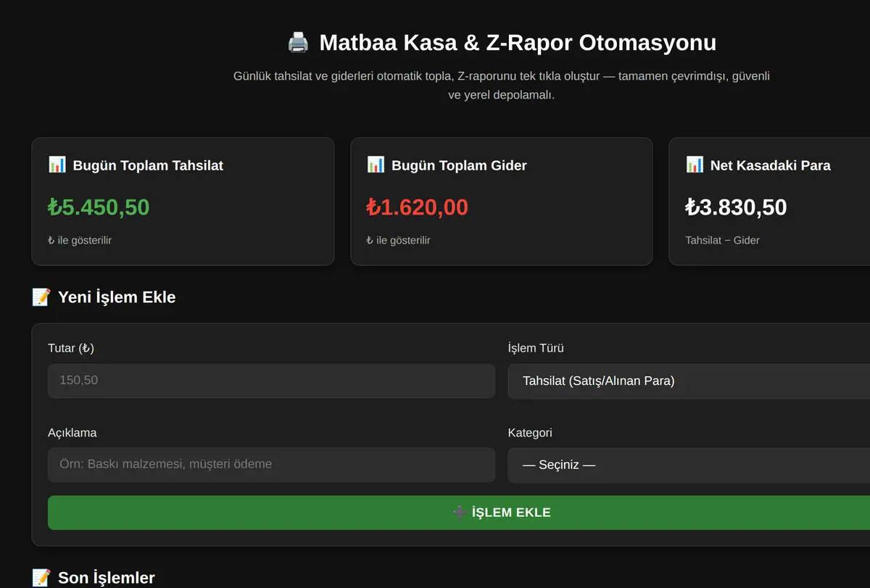
Task: Submit with the İŞLEM EKLE button
Action: point(459,513)
